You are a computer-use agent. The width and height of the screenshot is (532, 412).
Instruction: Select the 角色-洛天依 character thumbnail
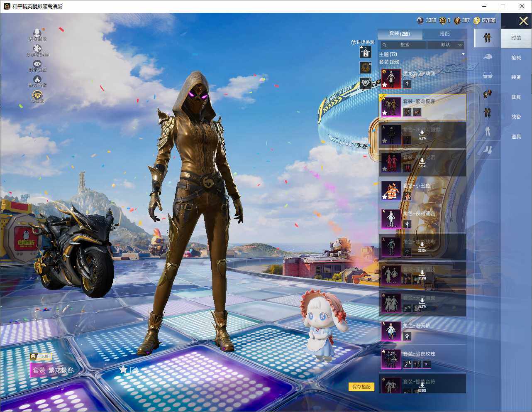click(391, 331)
